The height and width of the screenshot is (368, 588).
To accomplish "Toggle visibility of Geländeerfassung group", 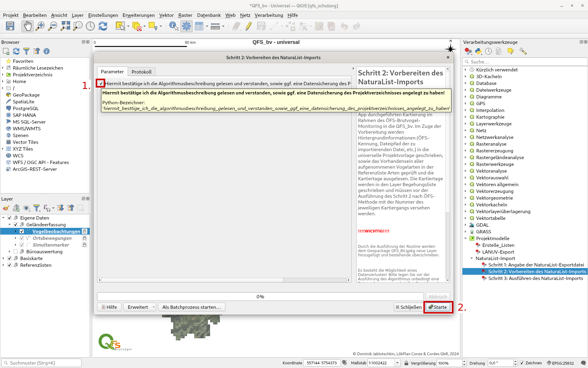I will (16, 224).
